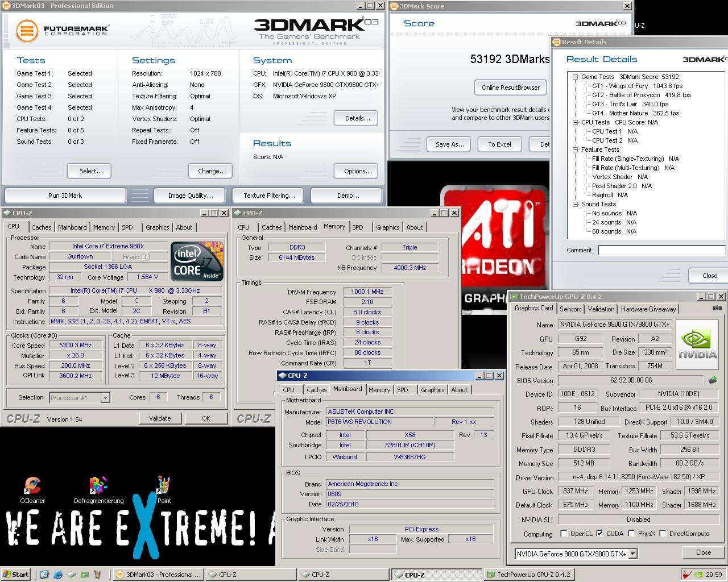The image size is (728, 582).
Task: Enable the PhysX checkbox
Action: coord(631,534)
